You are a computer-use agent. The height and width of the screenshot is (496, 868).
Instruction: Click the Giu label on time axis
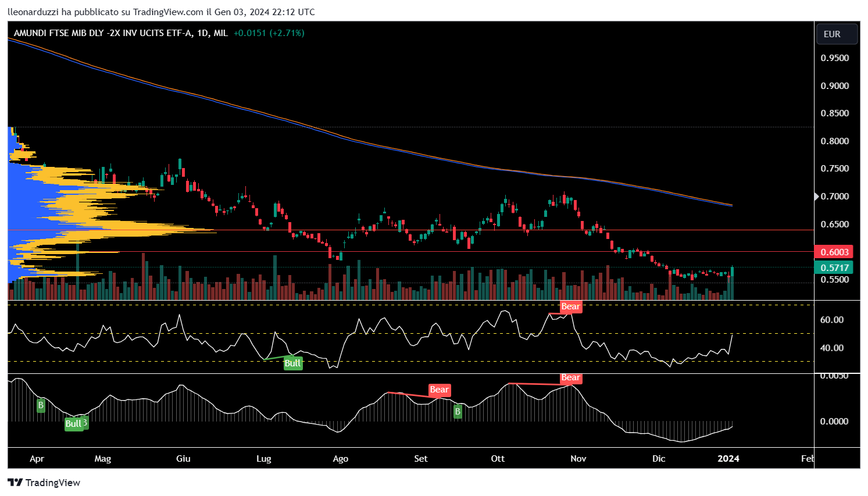[x=183, y=459]
